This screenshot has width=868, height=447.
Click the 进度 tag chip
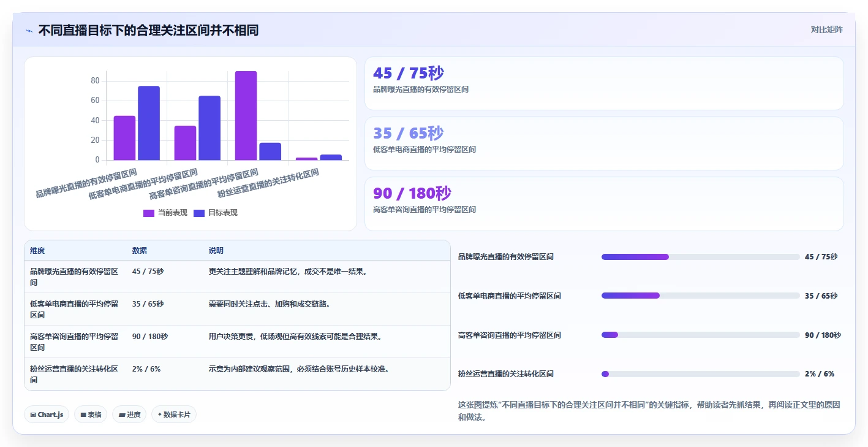coord(129,415)
